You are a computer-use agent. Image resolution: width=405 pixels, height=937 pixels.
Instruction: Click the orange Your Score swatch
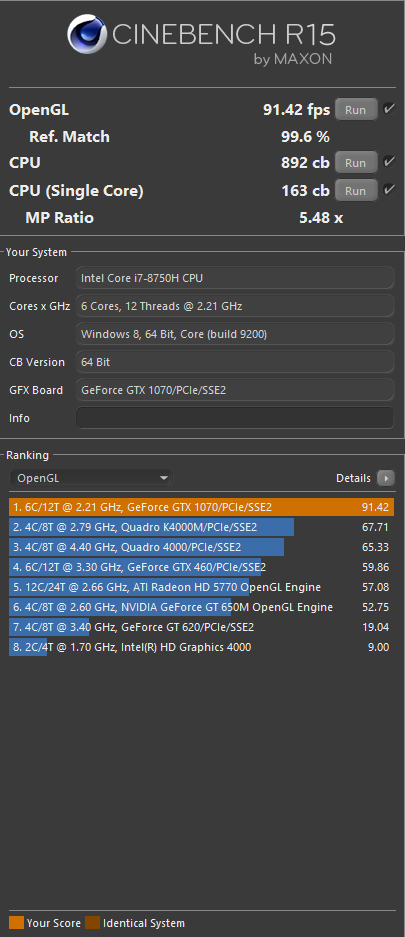click(x=17, y=923)
